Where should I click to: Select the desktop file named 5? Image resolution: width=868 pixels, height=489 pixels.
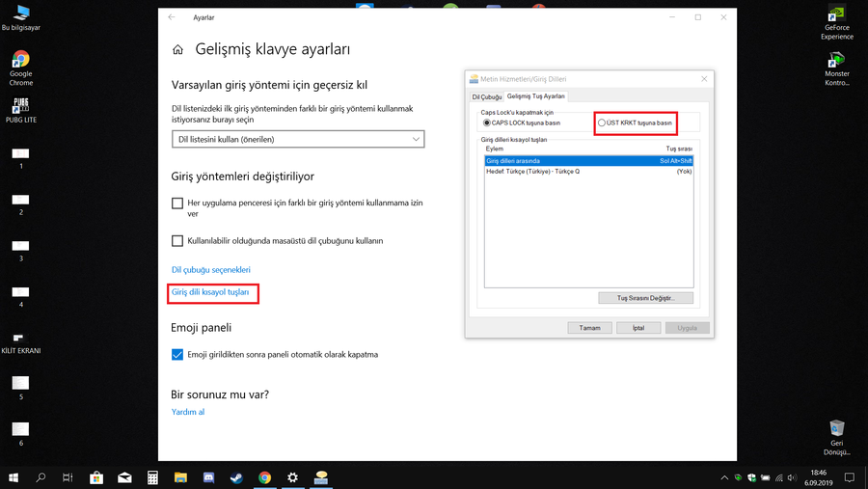21,388
